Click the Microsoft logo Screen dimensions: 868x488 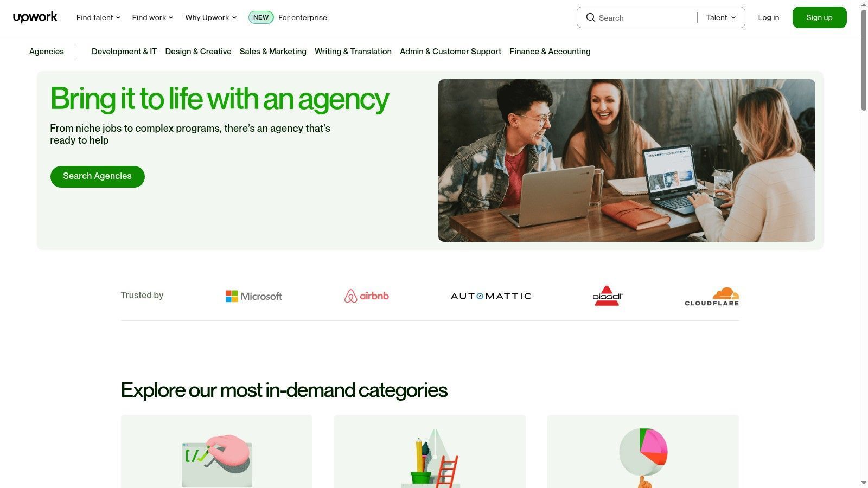click(254, 296)
